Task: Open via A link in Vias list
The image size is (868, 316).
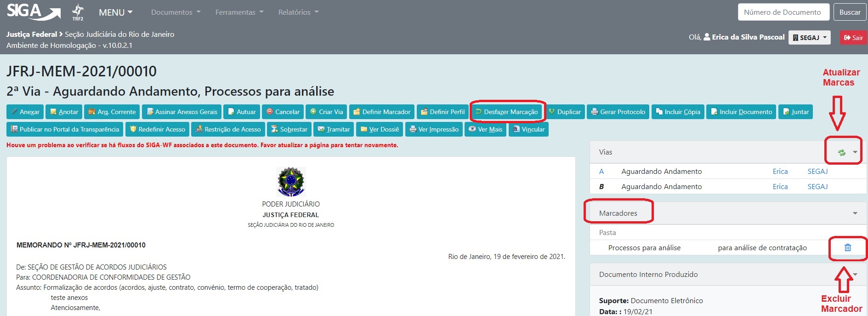Action: [601, 172]
